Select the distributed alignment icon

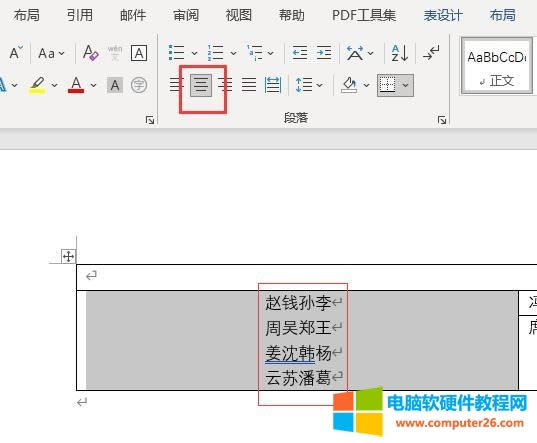pyautogui.click(x=273, y=85)
